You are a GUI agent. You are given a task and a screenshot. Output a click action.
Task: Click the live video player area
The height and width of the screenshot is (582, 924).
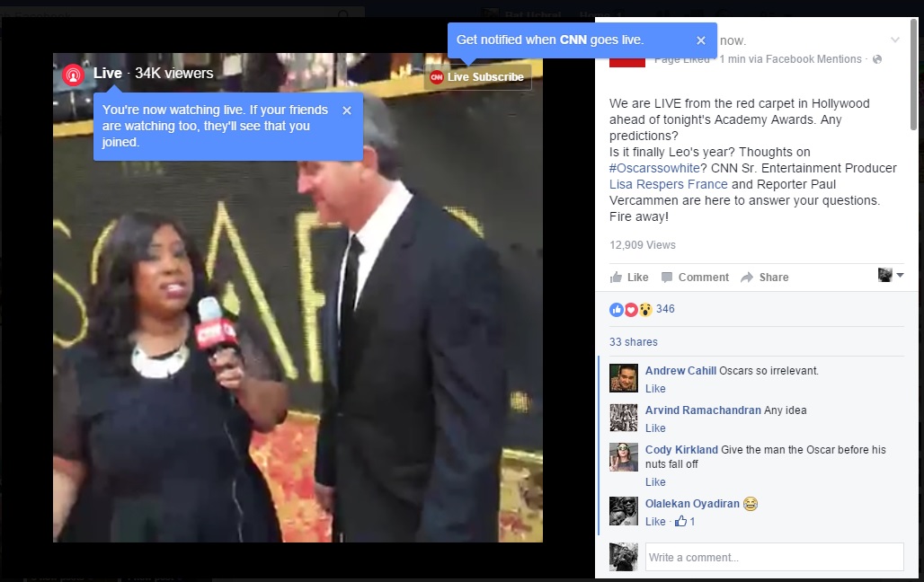pos(298,297)
